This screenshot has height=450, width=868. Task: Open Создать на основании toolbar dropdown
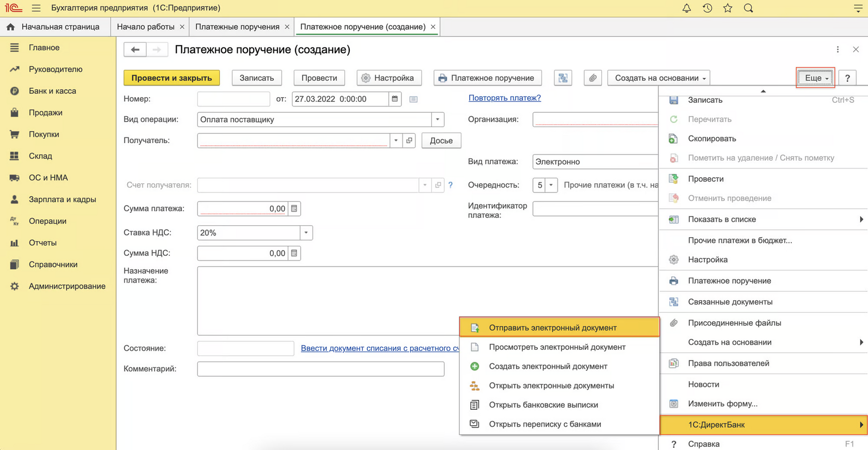click(659, 78)
